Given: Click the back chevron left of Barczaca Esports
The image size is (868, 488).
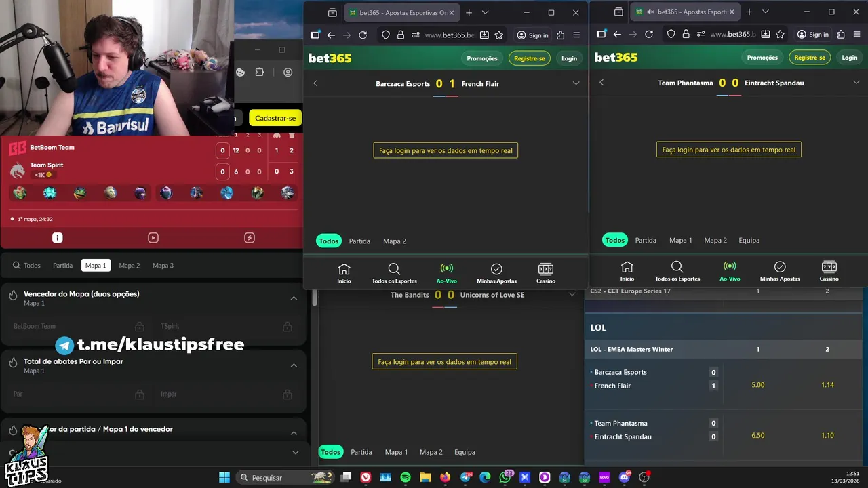Looking at the screenshot, I should click(x=315, y=83).
